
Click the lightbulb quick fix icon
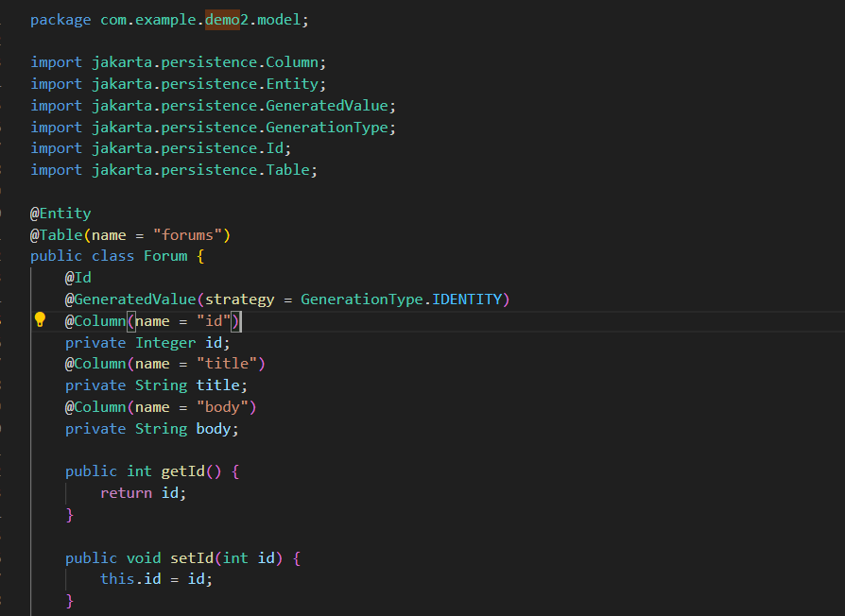click(40, 320)
